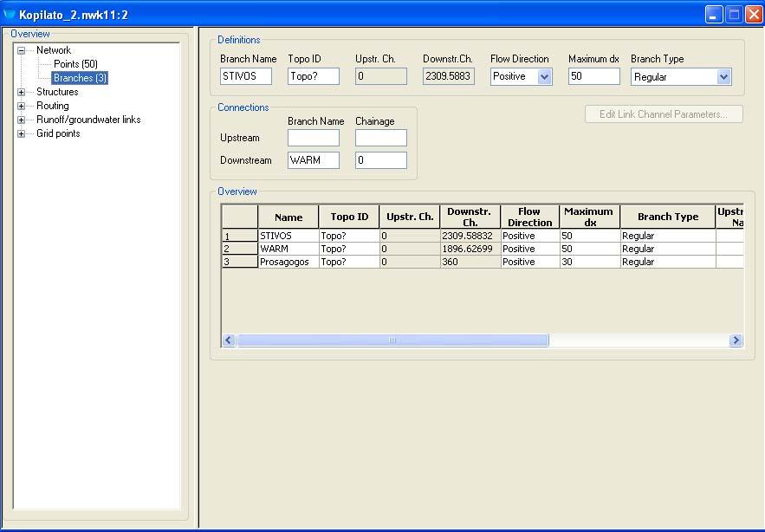
Task: Maximize the Kopilato_2 window
Action: click(x=734, y=15)
